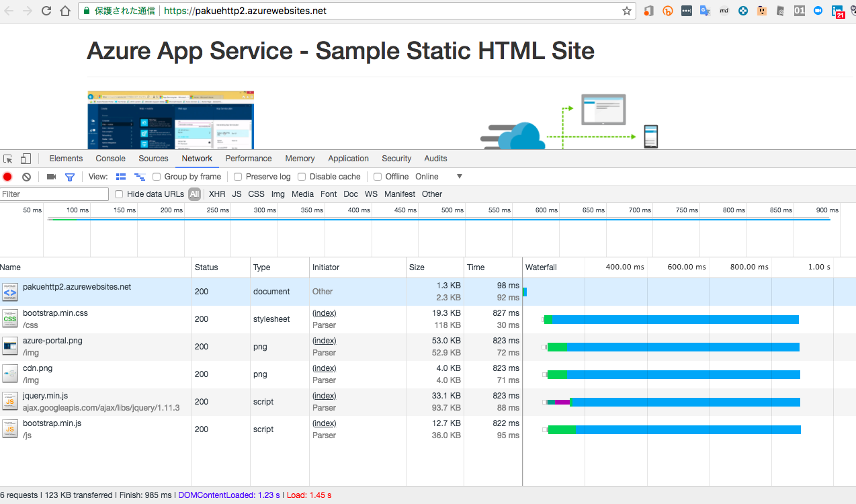The height and width of the screenshot is (504, 856).
Task: Enable the Preserve log checkbox
Action: 238,177
